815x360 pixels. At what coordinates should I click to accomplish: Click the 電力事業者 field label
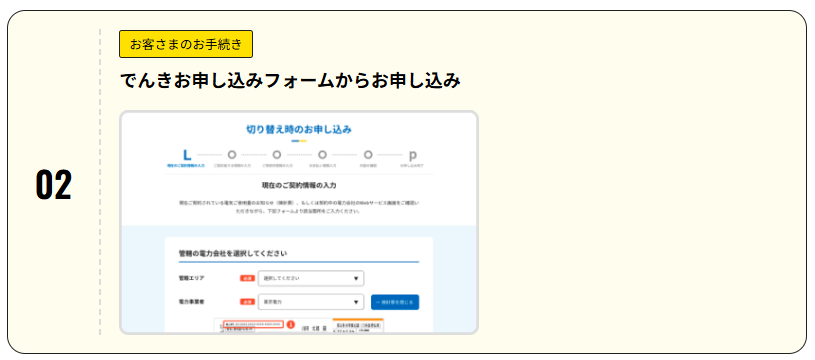tap(192, 301)
